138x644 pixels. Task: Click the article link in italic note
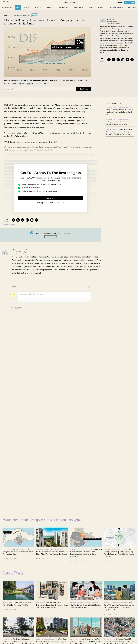tap(33, 147)
